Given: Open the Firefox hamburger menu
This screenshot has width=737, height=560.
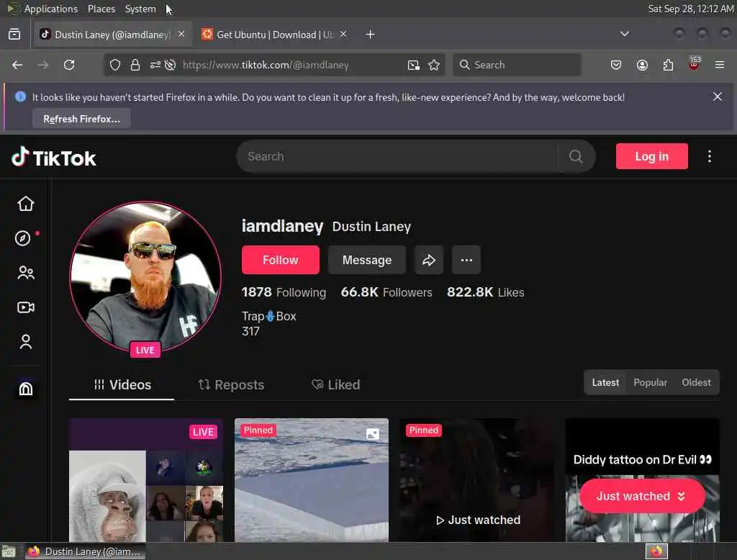Looking at the screenshot, I should (720, 65).
